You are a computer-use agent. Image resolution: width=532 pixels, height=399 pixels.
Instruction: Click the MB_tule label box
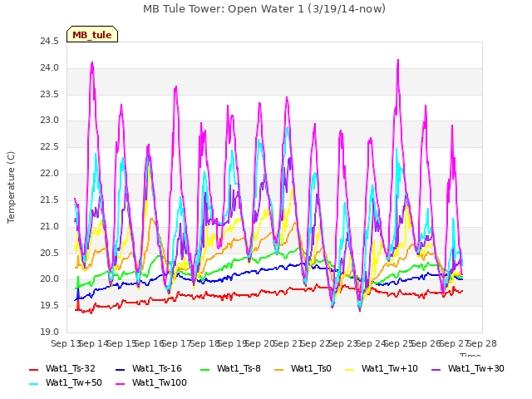point(92,34)
